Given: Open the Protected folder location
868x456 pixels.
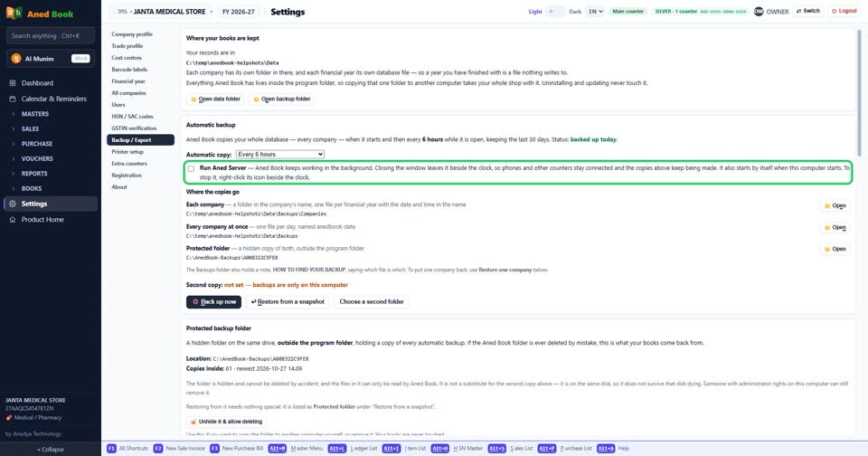Looking at the screenshot, I should tap(835, 249).
